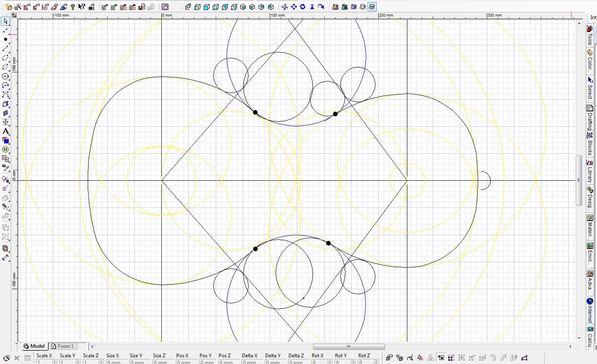Toggle the pressed render mode button
This screenshot has height=364, width=597.
(372, 7)
